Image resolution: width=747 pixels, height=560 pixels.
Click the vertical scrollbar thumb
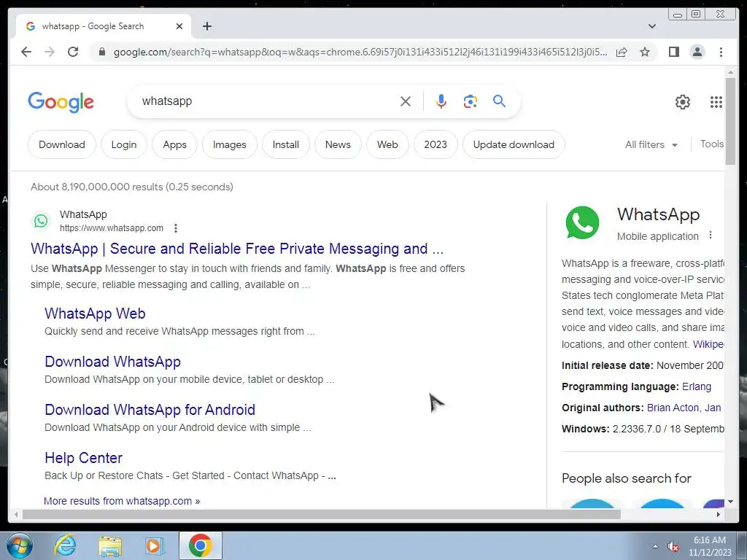click(x=730, y=121)
